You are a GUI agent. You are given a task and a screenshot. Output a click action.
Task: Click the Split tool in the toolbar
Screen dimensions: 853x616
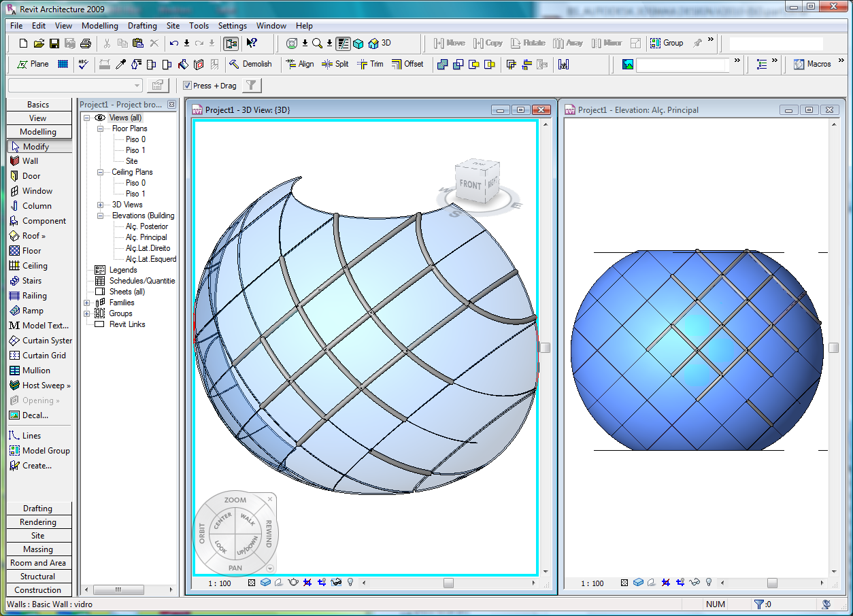[x=335, y=64]
